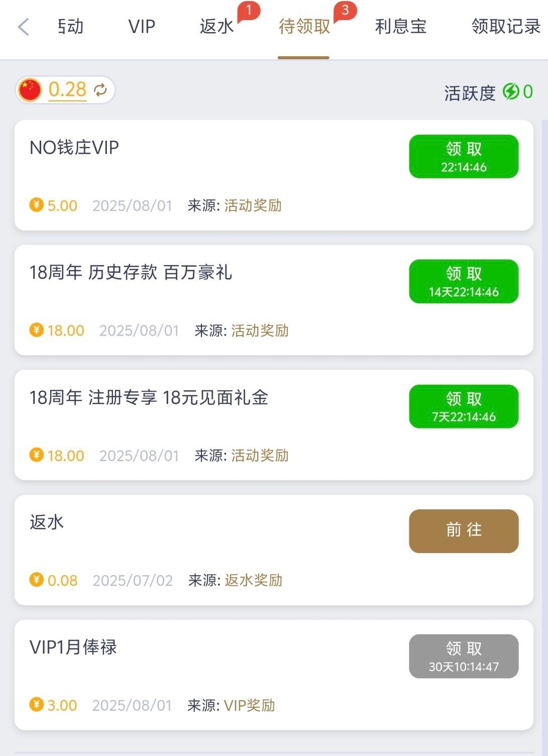Click the red badge on 待领取 tab
Viewport: 548px width, 756px height.
(345, 11)
